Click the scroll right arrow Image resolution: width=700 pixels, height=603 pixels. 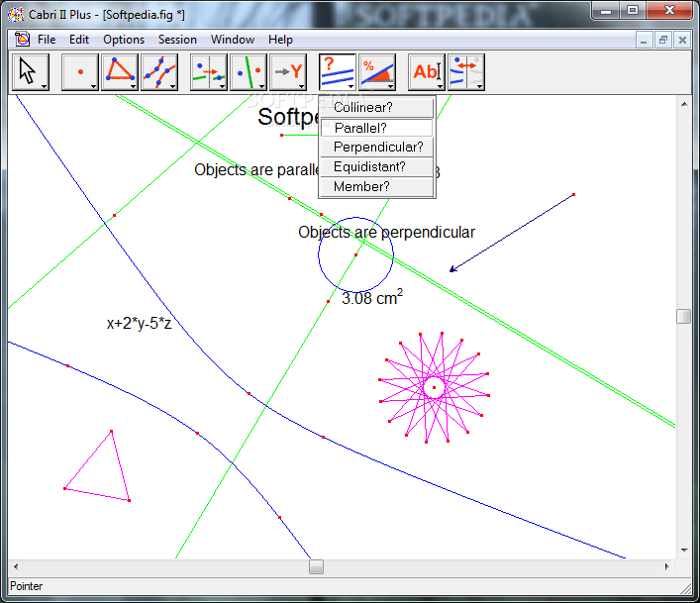click(x=667, y=566)
